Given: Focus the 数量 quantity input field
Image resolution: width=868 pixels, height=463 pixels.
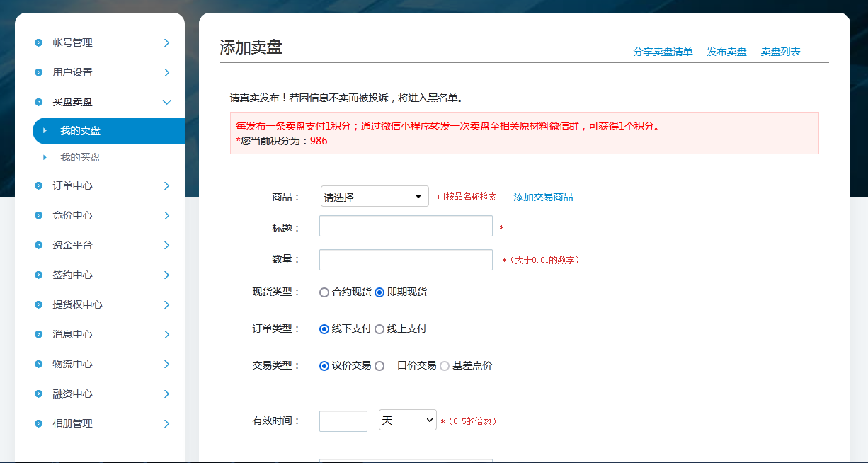Looking at the screenshot, I should [406, 260].
